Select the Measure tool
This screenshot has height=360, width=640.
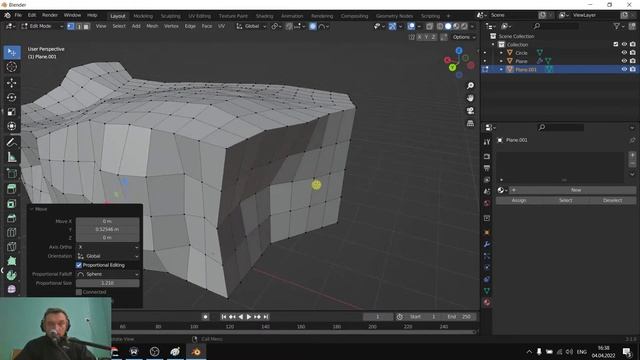click(11, 157)
